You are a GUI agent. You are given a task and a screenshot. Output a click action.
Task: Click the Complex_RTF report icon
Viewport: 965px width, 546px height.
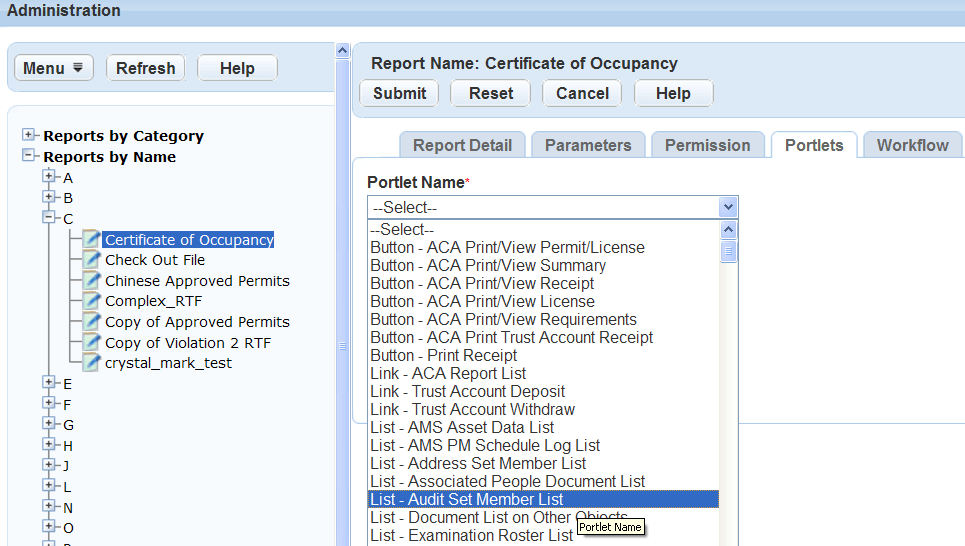pyautogui.click(x=92, y=301)
